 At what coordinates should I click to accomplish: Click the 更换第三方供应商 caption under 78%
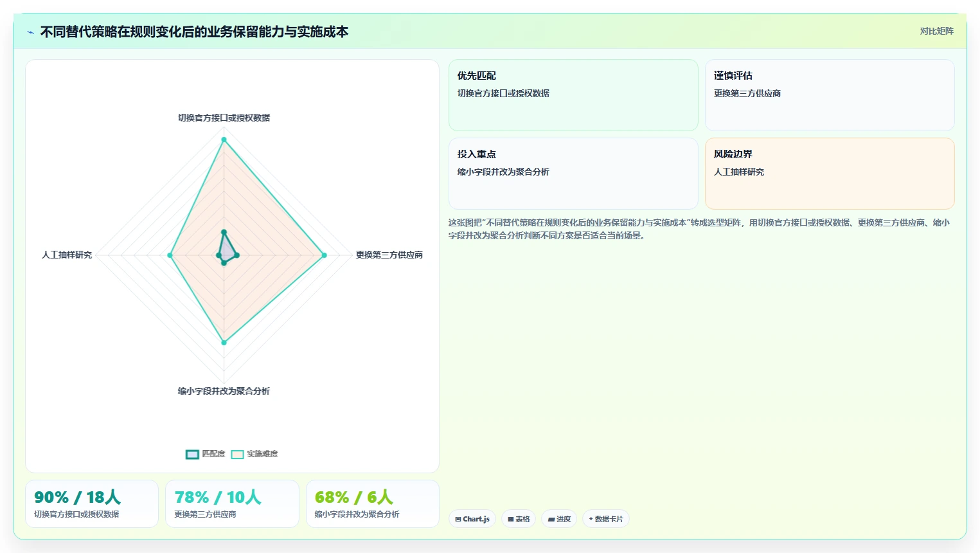tap(205, 514)
